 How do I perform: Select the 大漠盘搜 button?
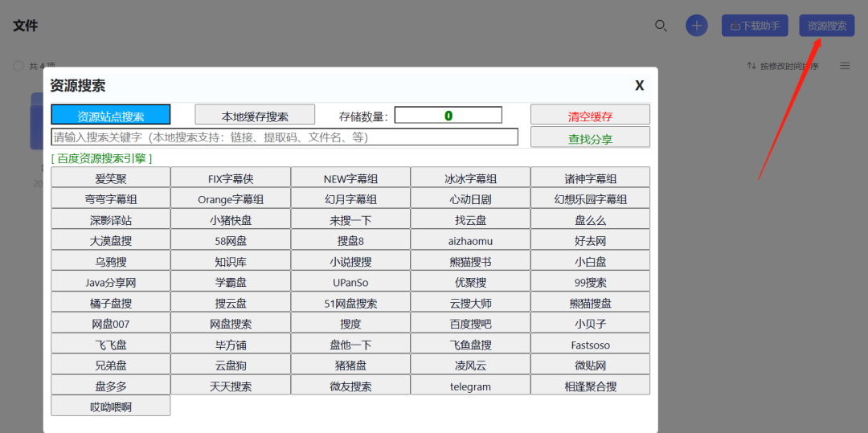click(x=111, y=239)
